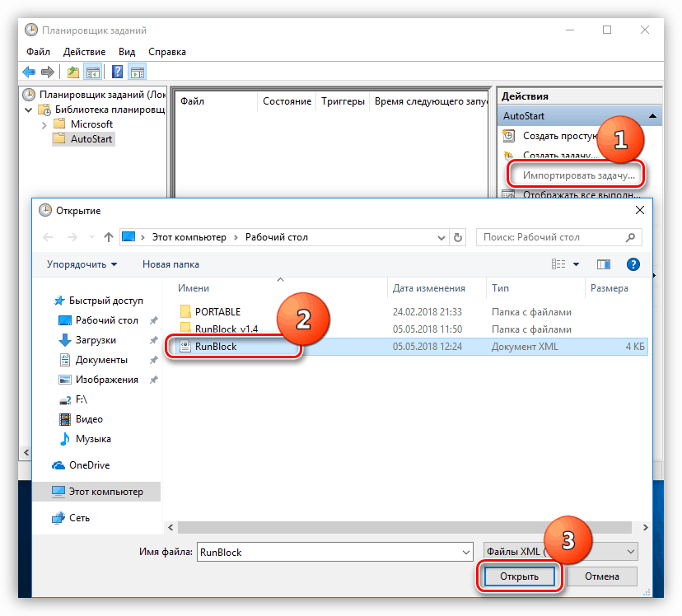Click the view mode icon in dialog
This screenshot has height=616, width=682.
(x=558, y=264)
